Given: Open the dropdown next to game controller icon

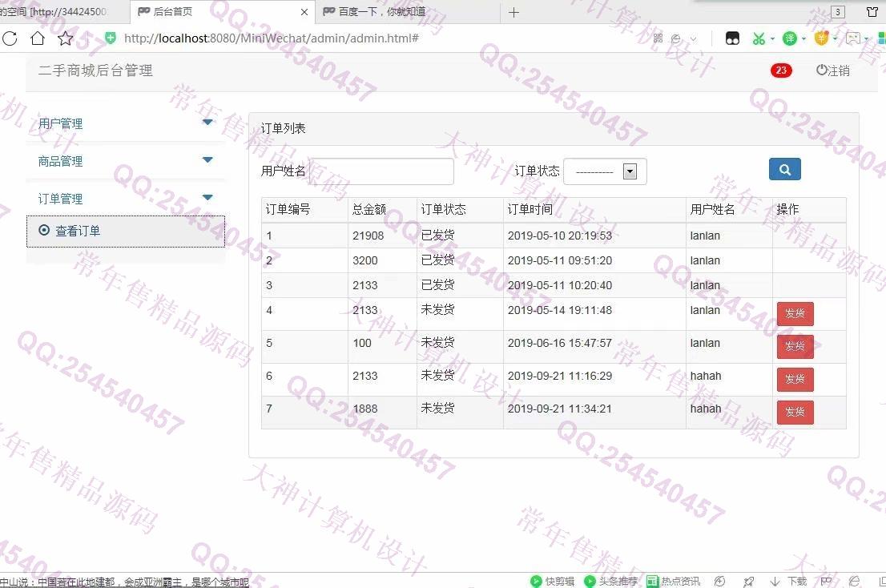Looking at the screenshot, I should (866, 39).
